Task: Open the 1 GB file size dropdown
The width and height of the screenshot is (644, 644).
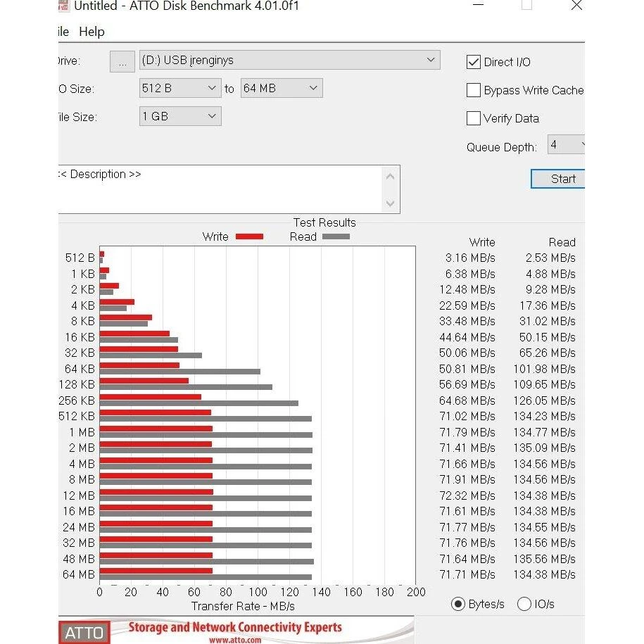Action: (180, 116)
